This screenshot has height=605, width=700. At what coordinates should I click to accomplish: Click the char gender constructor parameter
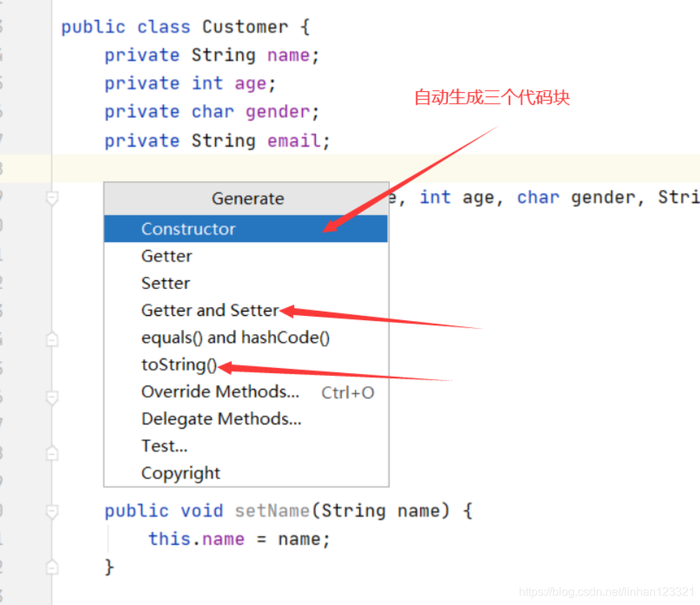click(x=576, y=197)
